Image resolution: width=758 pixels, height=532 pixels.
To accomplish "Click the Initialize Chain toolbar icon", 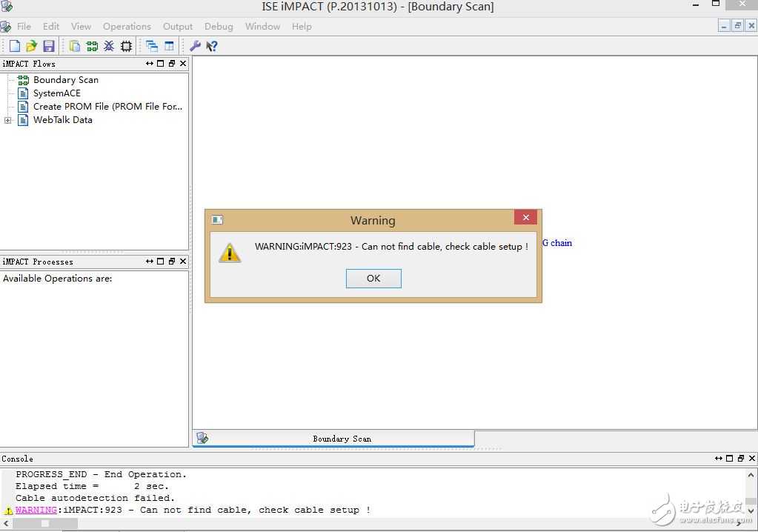I will click(x=92, y=46).
